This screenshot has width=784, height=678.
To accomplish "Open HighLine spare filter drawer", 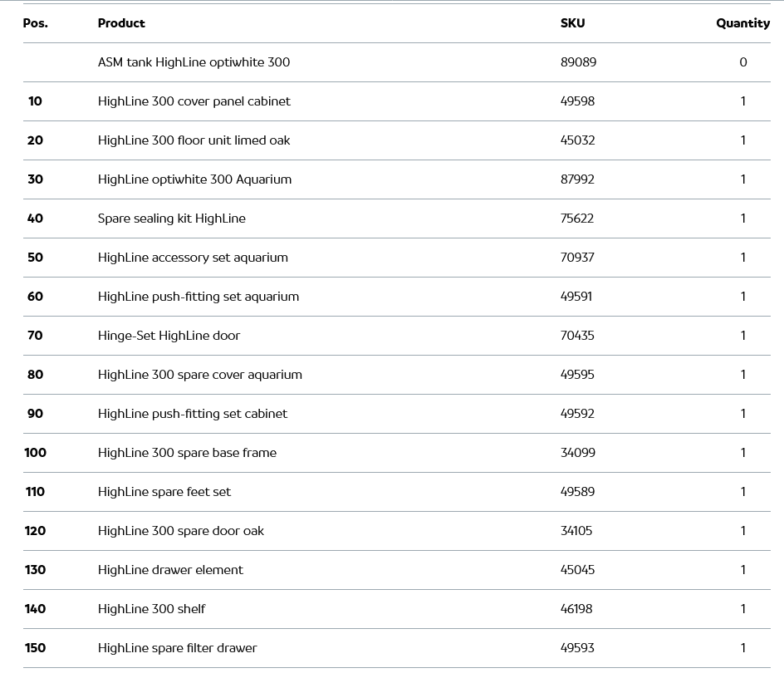I will pyautogui.click(x=177, y=648).
